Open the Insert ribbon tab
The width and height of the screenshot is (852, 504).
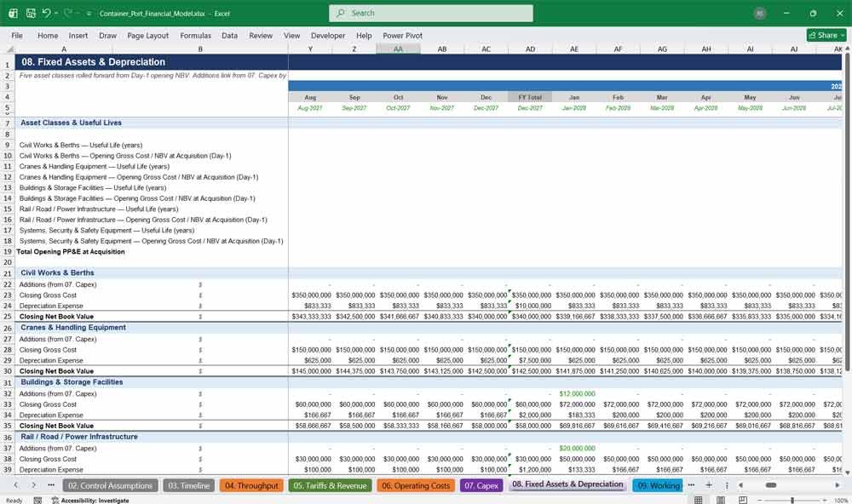pyautogui.click(x=78, y=35)
